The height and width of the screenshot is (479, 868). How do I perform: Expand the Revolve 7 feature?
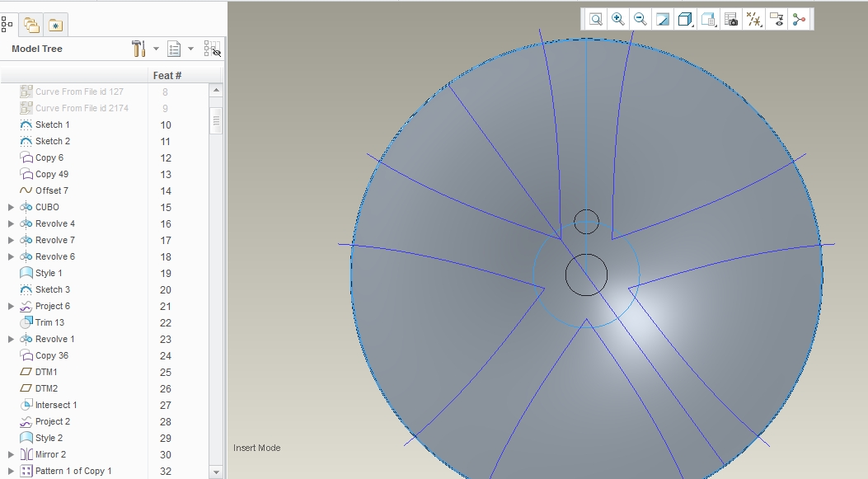click(x=11, y=241)
